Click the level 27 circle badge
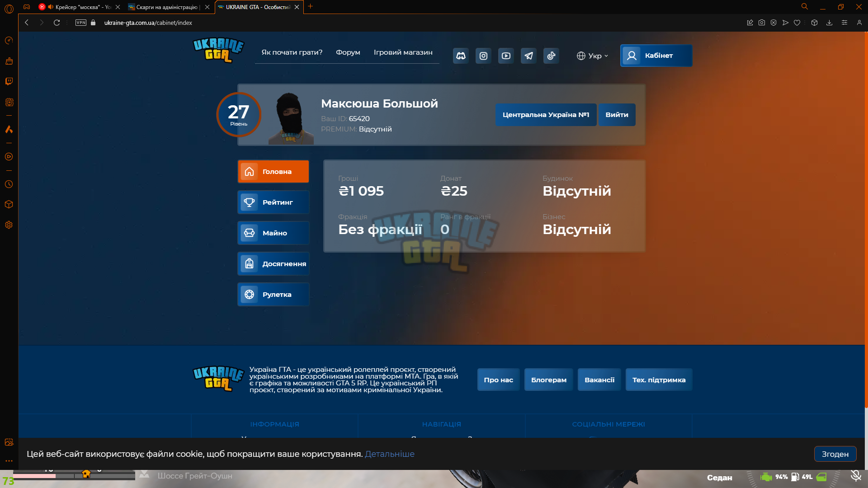868x488 pixels. (x=239, y=114)
